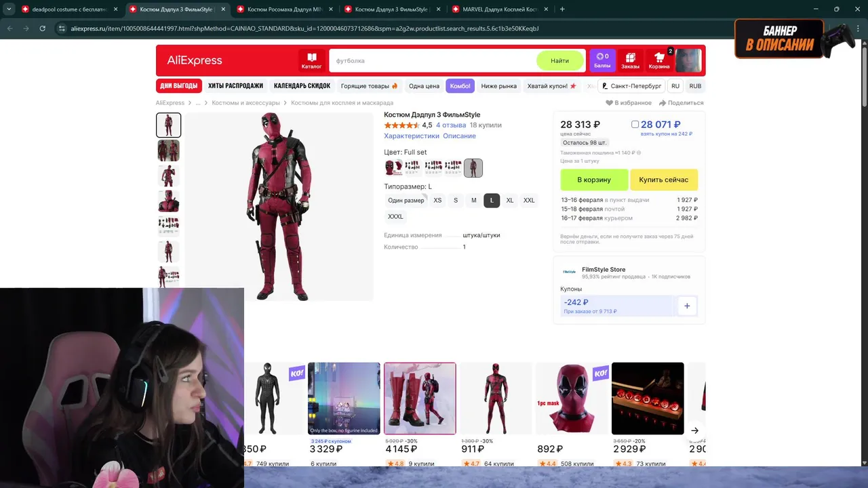Open a new browser tab
Screen dimensions: 868x488
click(x=562, y=9)
